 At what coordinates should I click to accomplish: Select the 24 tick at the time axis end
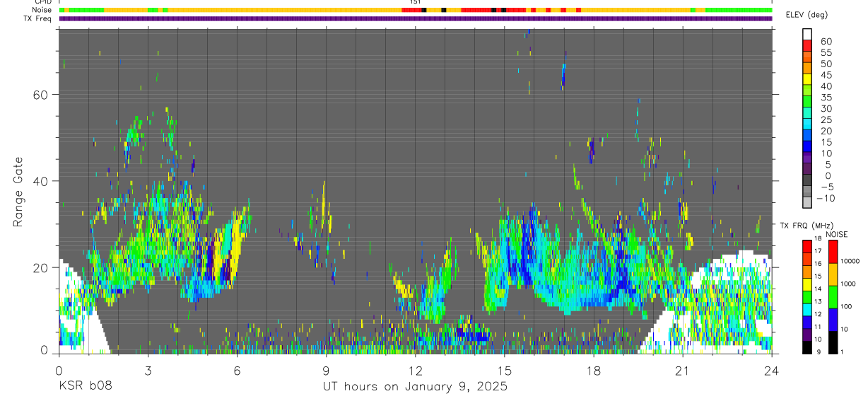coord(771,370)
